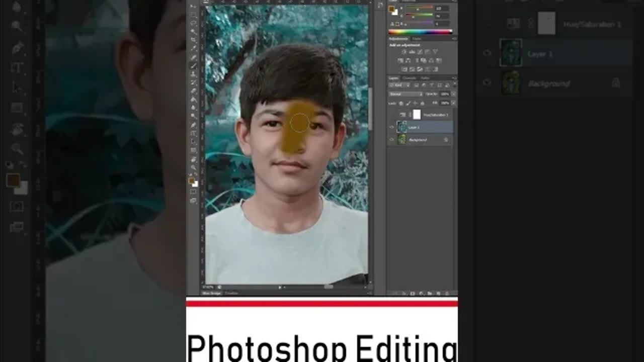Viewport: 644px width, 362px height.
Task: Switch to the Styles tab
Action: point(417,38)
